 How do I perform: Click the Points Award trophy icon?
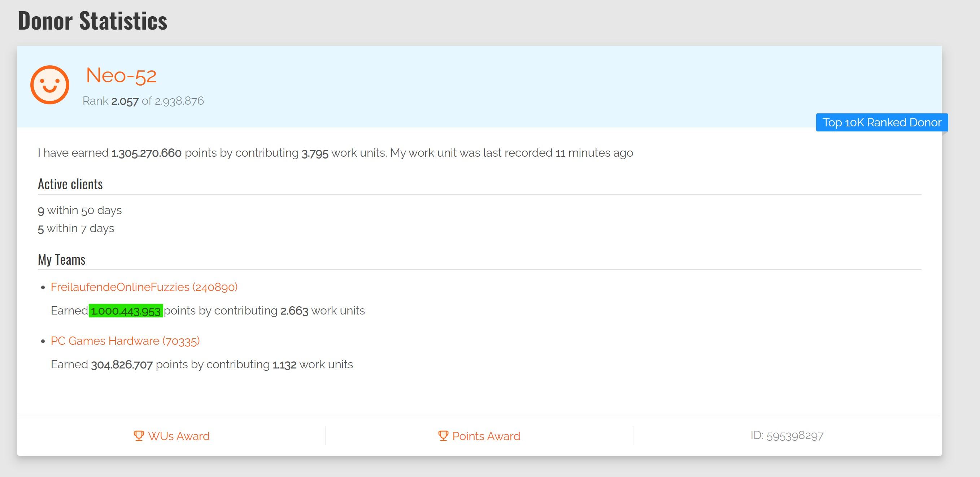443,435
